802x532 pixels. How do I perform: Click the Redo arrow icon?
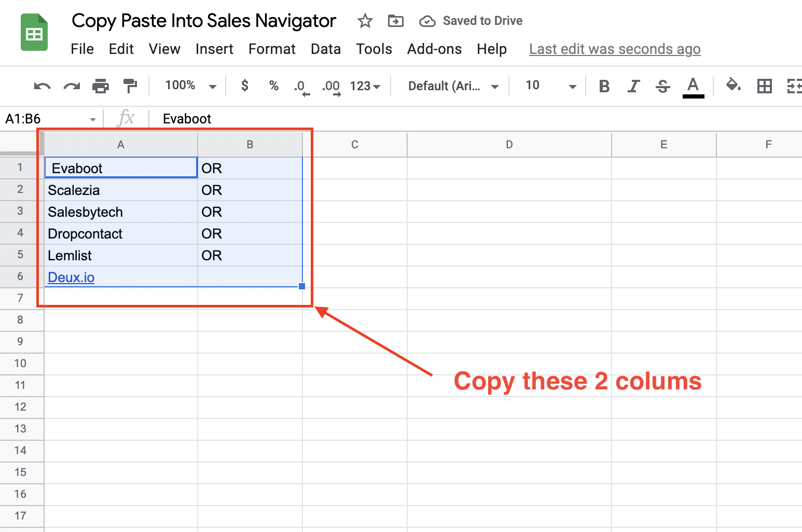pyautogui.click(x=72, y=86)
